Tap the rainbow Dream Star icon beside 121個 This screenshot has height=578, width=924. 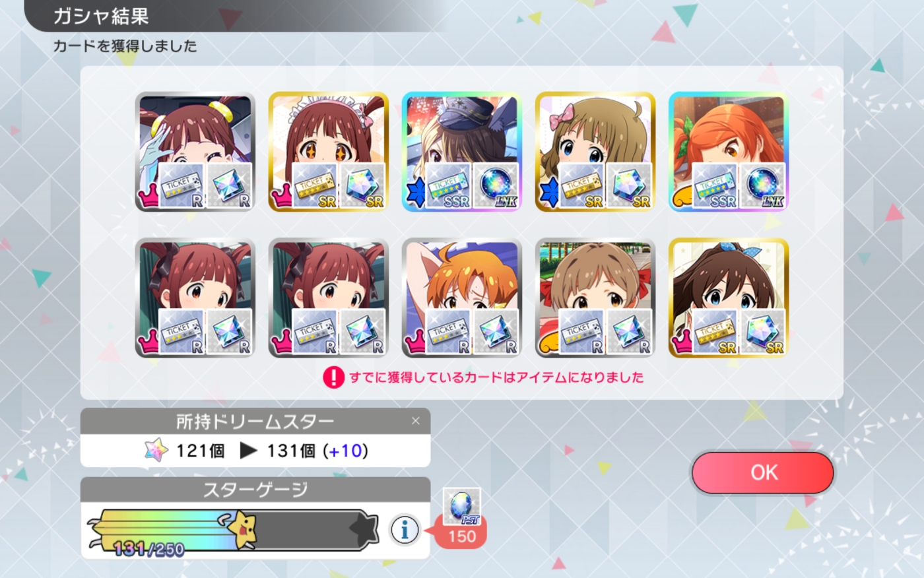[x=156, y=451]
